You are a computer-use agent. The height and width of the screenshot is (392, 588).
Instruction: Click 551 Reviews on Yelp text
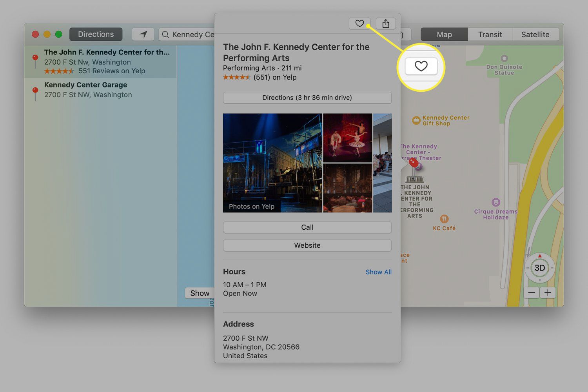[x=112, y=71]
